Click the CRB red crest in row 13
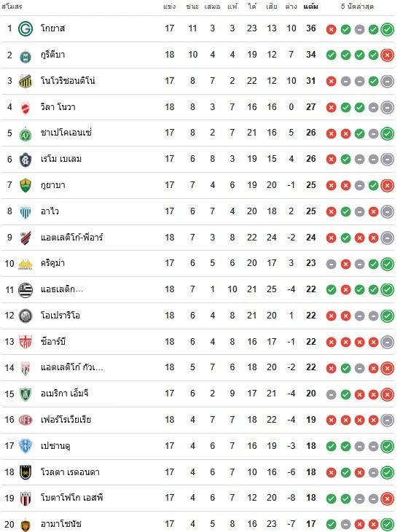This screenshot has width=403, height=532. coord(26,342)
